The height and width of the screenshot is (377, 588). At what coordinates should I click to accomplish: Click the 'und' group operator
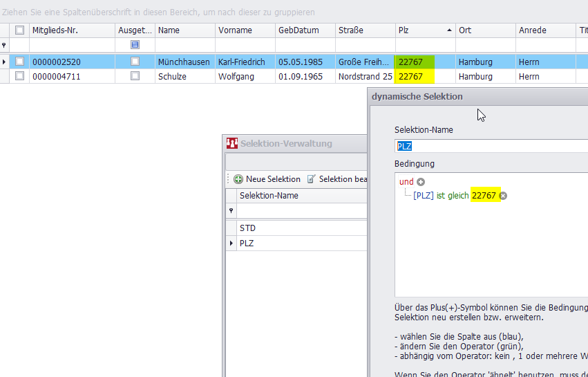coord(406,182)
